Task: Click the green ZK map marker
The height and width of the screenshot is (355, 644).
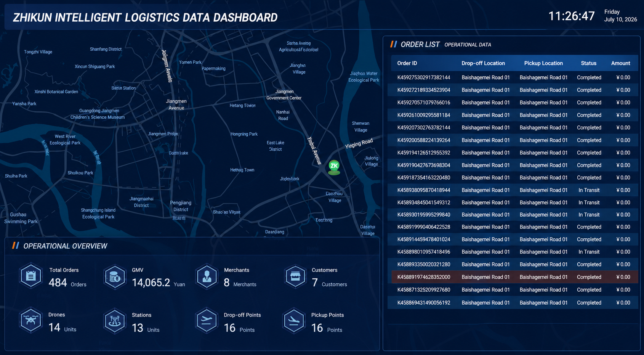Action: (334, 167)
